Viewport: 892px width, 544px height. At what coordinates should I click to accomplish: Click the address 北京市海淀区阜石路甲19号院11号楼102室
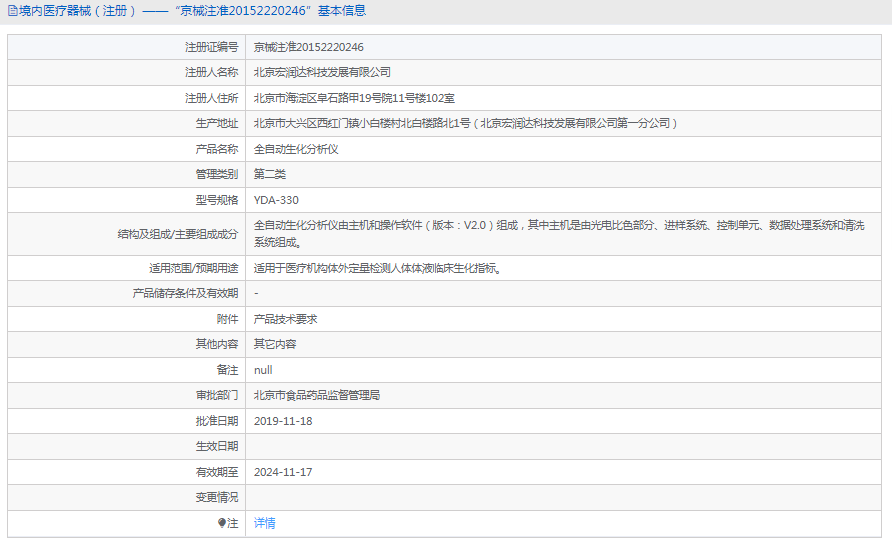[x=354, y=98]
